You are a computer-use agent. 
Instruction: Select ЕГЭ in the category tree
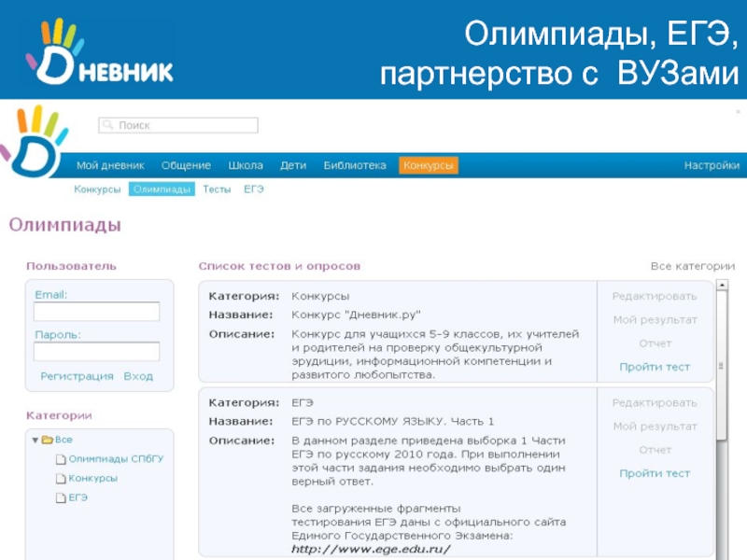pyautogui.click(x=78, y=497)
